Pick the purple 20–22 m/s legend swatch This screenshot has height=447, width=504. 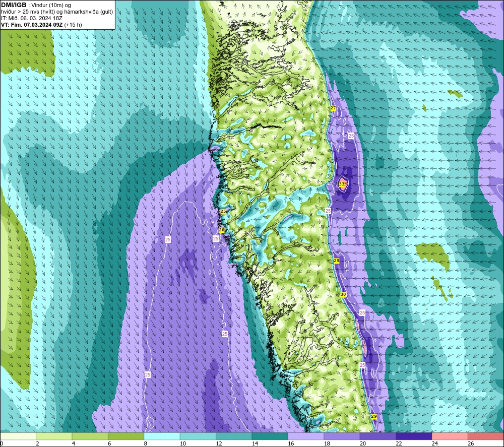378,436
